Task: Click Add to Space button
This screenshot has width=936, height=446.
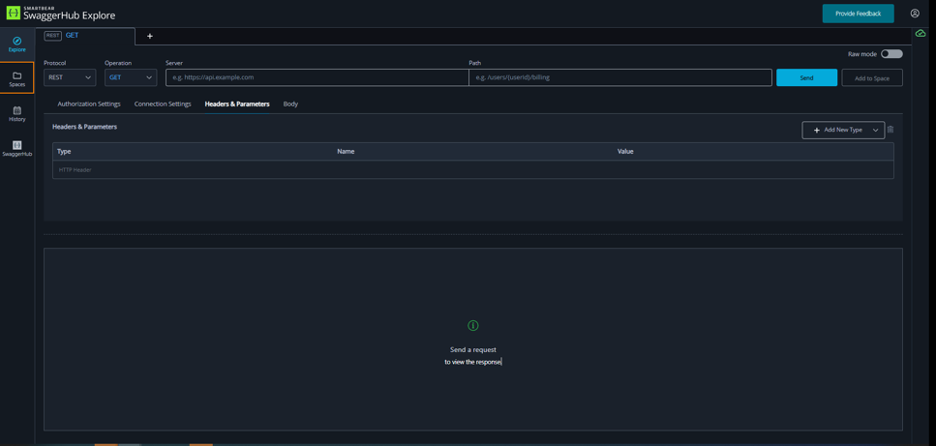Action: point(872,78)
